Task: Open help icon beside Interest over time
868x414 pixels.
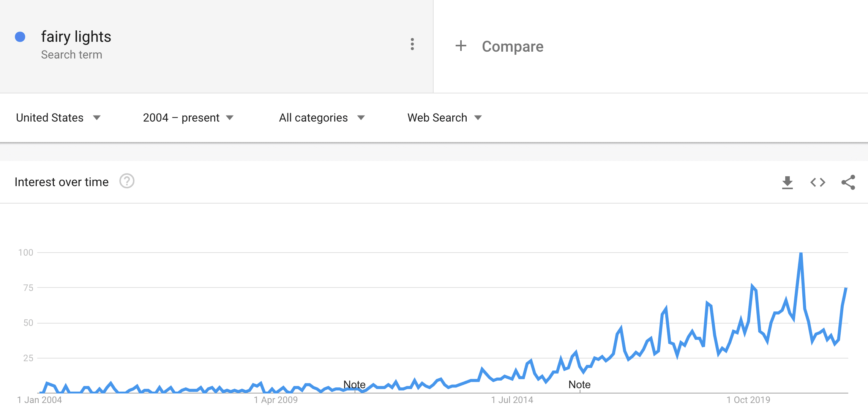Action: pyautogui.click(x=127, y=181)
